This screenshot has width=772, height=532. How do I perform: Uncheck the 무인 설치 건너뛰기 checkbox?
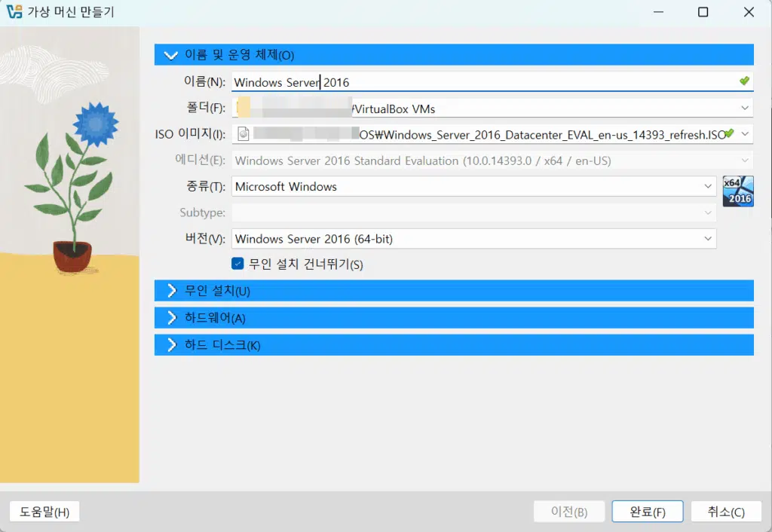coord(237,264)
